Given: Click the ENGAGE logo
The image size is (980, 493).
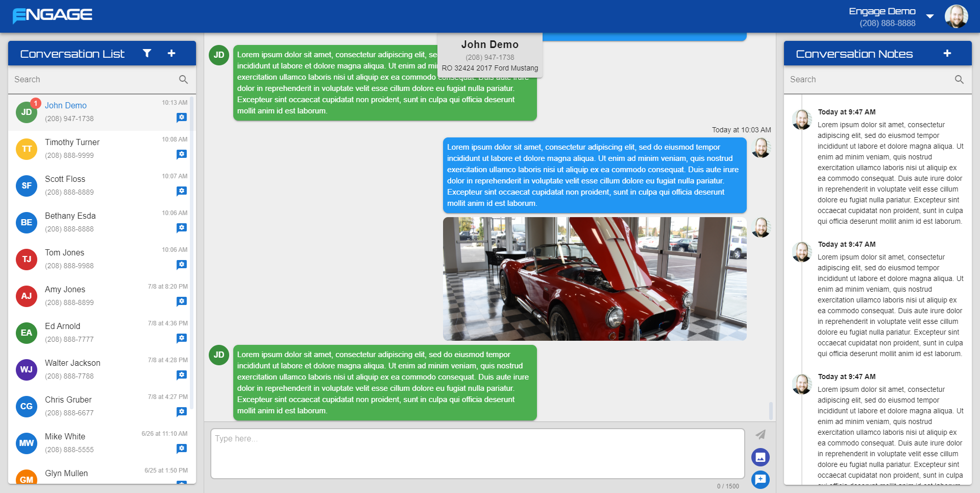Looking at the screenshot, I should click(51, 15).
